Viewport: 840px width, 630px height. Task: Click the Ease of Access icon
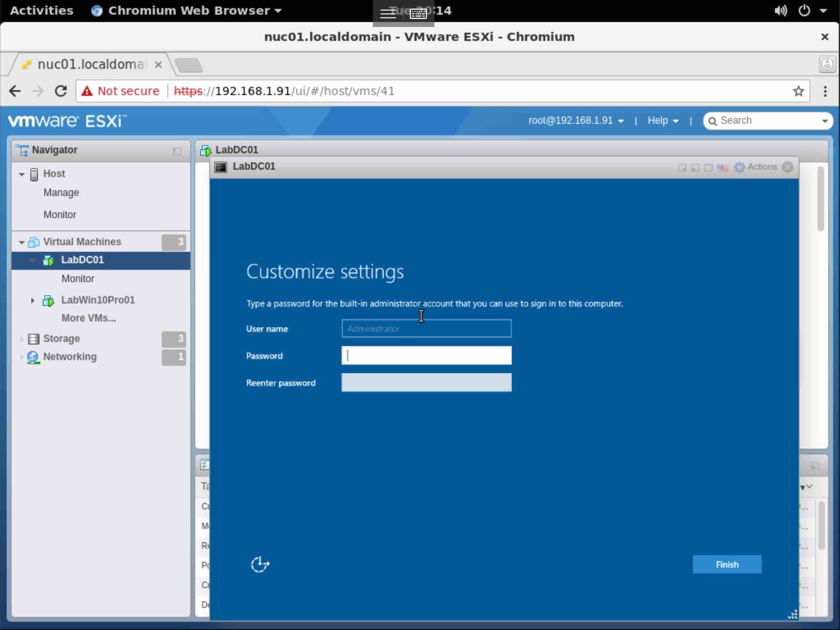click(x=260, y=564)
